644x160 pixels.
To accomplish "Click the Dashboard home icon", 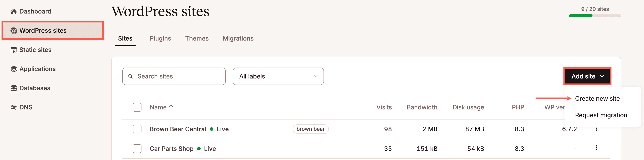I will point(14,12).
